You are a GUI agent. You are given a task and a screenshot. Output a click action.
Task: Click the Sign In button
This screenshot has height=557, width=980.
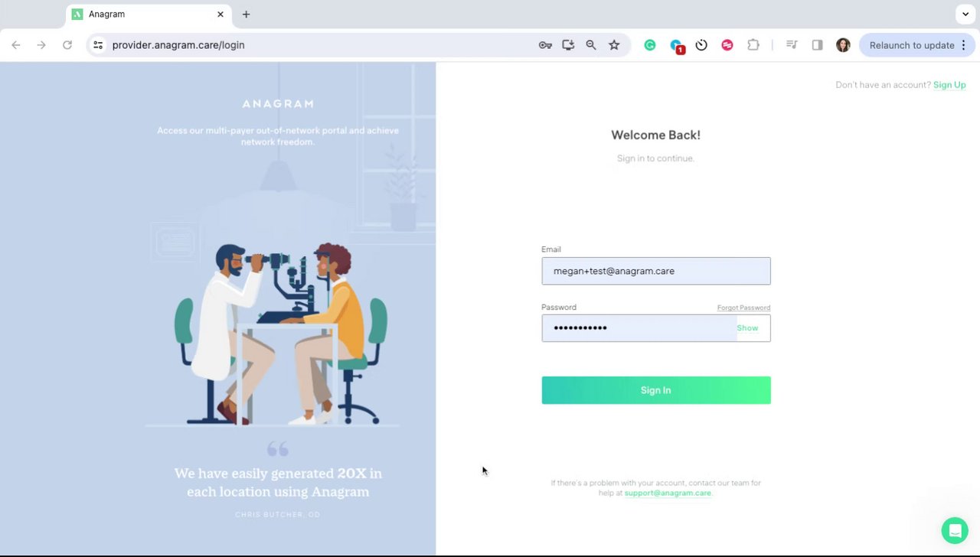pos(656,390)
